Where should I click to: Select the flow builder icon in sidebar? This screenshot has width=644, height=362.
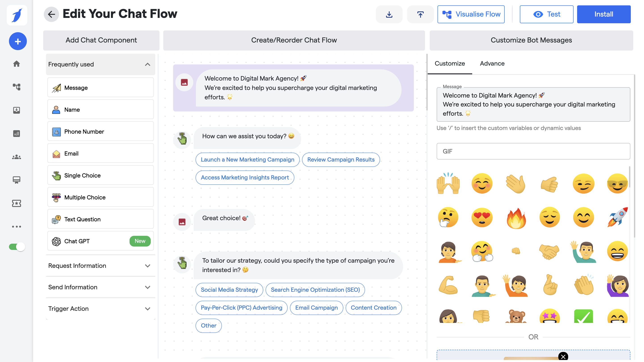(x=17, y=87)
